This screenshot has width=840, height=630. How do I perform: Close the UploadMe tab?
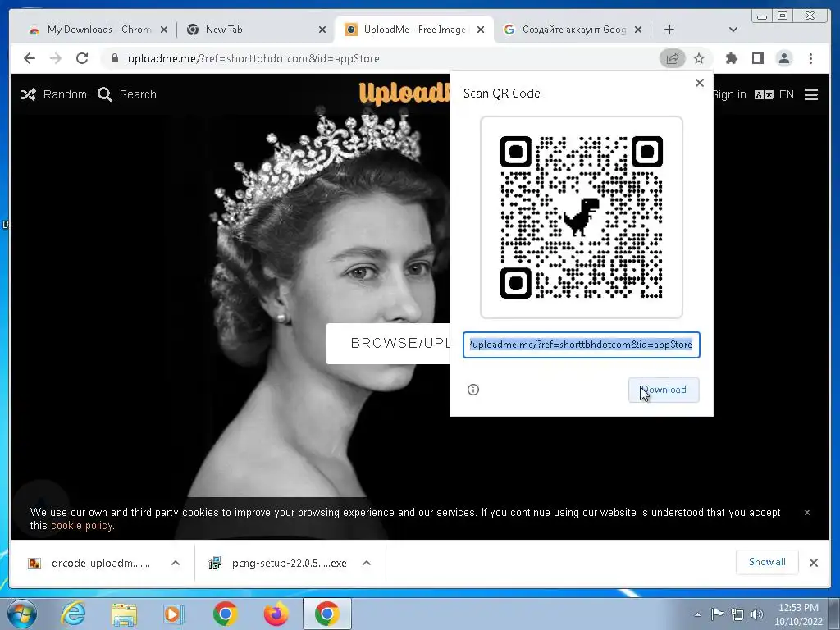coord(481,30)
